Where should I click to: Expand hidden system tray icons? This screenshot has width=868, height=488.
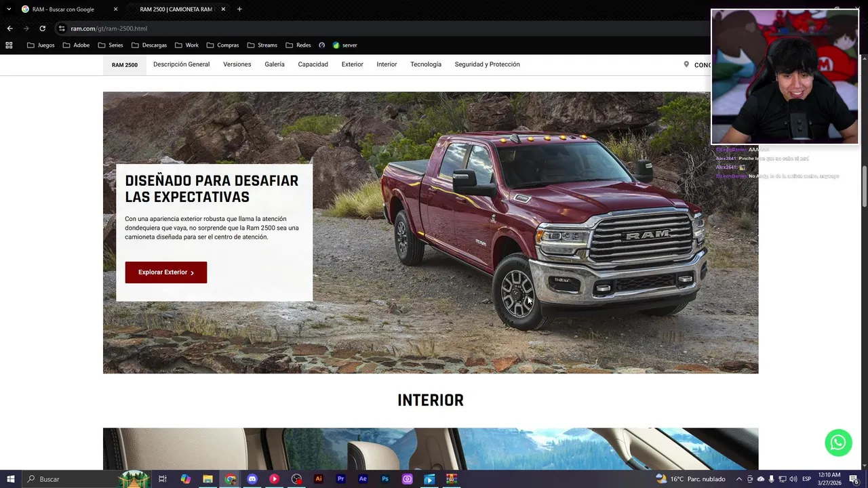[739, 479]
